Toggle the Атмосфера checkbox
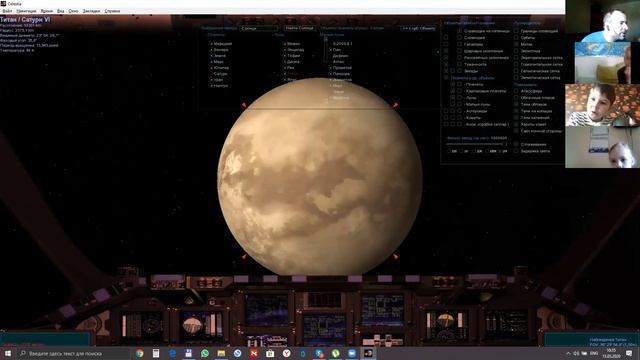The width and height of the screenshot is (640, 360). pyautogui.click(x=516, y=91)
